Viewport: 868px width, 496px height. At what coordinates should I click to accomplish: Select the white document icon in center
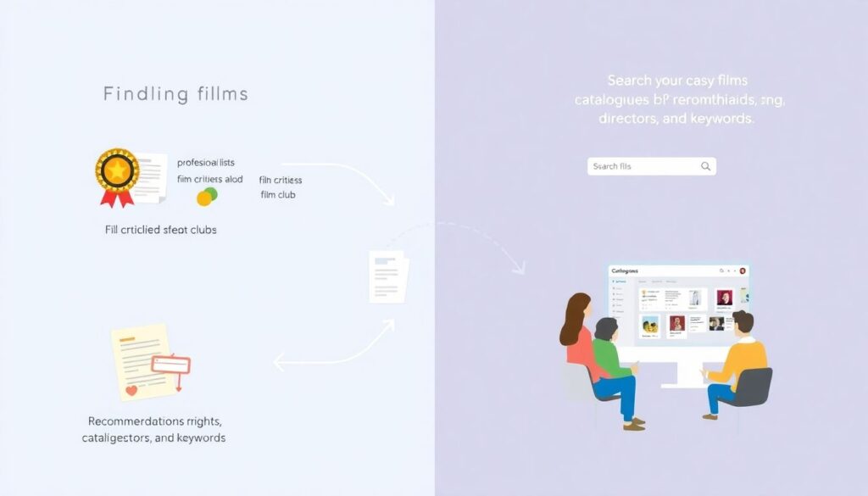pos(389,277)
